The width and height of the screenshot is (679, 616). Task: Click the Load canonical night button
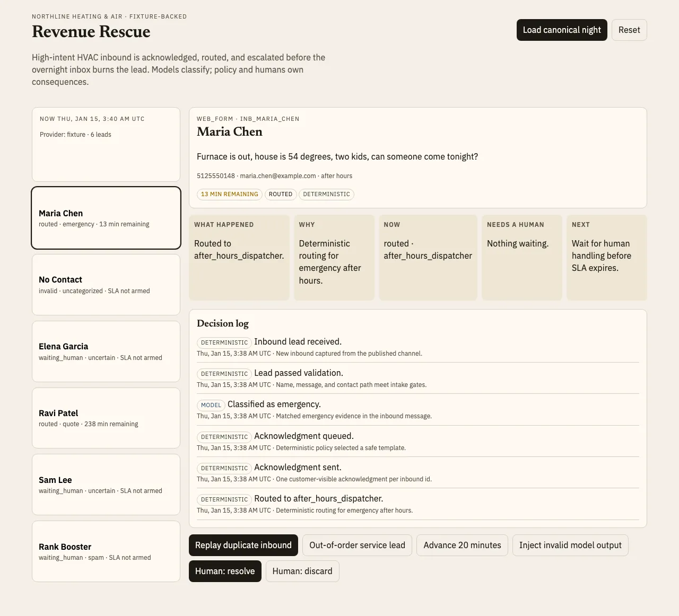[x=562, y=30]
